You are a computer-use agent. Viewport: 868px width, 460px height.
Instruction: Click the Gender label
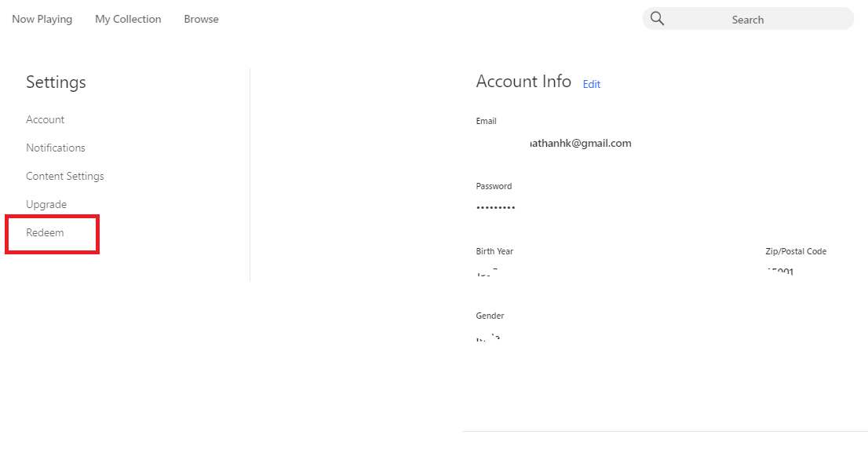coord(490,316)
